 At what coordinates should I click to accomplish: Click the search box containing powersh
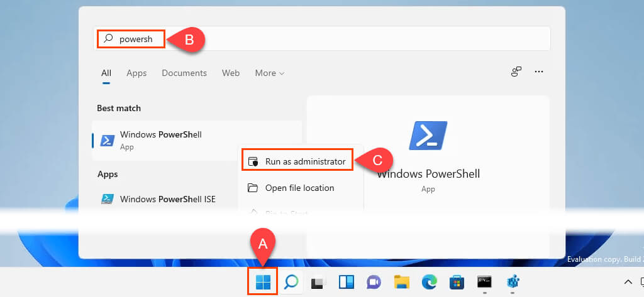[322, 38]
